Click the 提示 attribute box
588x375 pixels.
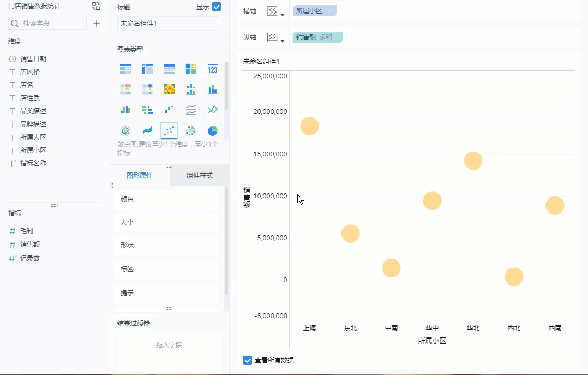[166, 293]
